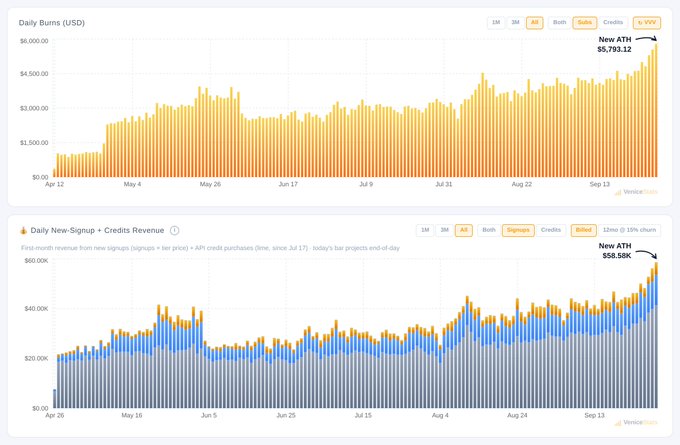This screenshot has width=680, height=445.
Task: Select All range for Daily Burns chart
Action: (535, 23)
